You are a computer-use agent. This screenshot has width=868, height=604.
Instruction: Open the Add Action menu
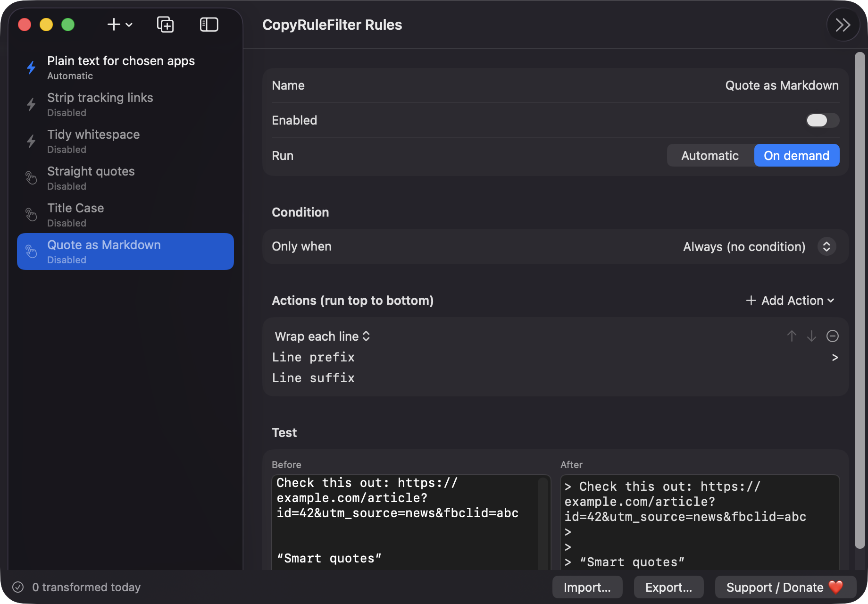pos(790,301)
